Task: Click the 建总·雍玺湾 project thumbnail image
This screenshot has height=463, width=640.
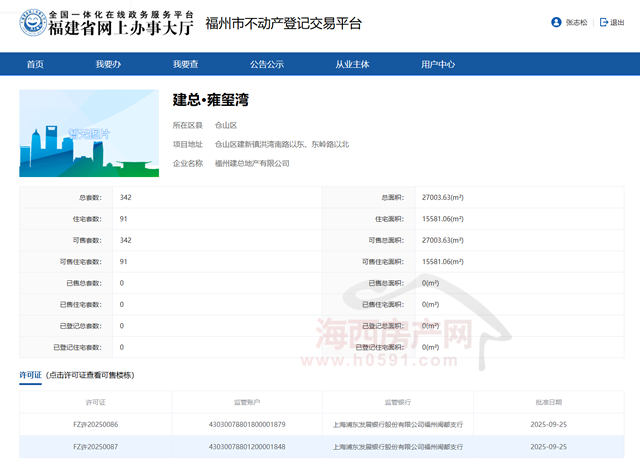Action: tap(89, 133)
